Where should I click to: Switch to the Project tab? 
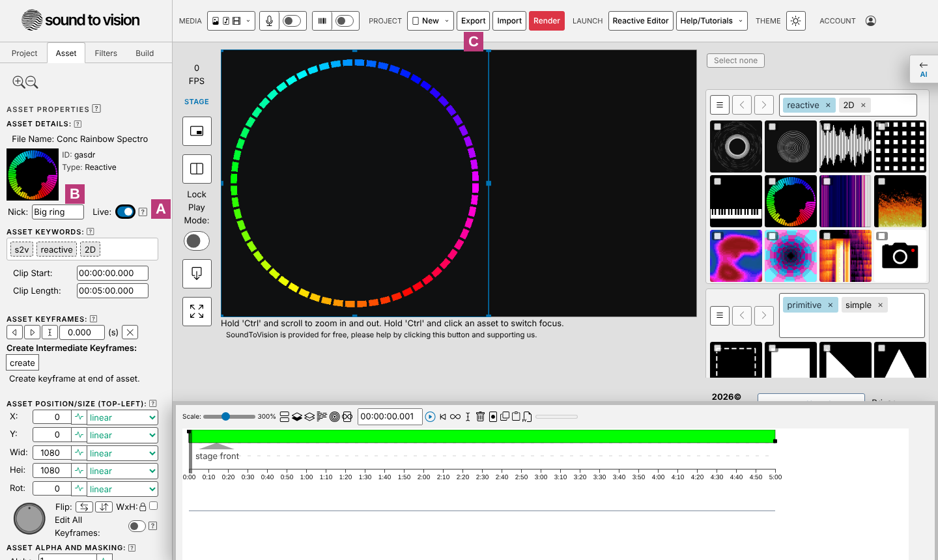point(25,53)
